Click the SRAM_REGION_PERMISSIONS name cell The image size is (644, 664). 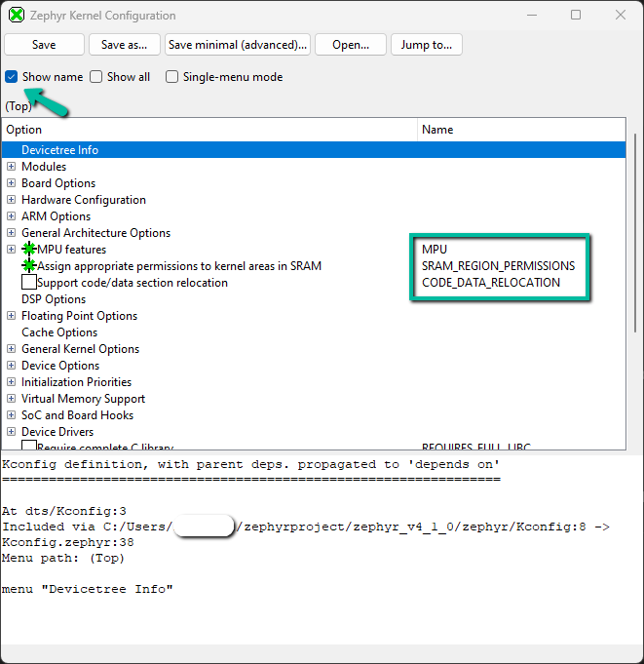[498, 265]
